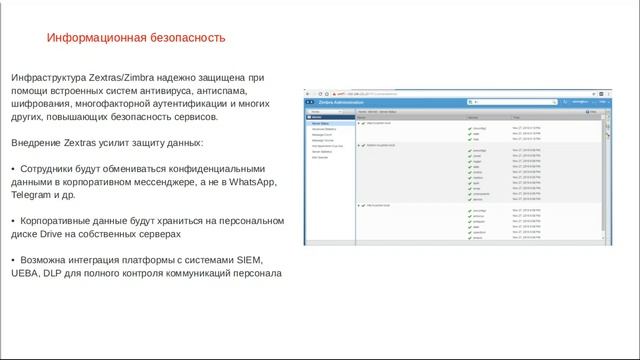
Task: Open Server Statistics in the sidebar
Action: pyautogui.click(x=322, y=152)
